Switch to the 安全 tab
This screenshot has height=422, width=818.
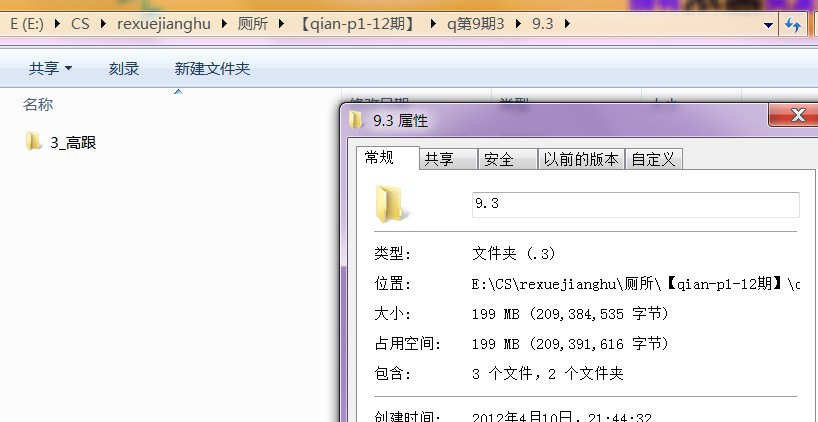pos(498,159)
